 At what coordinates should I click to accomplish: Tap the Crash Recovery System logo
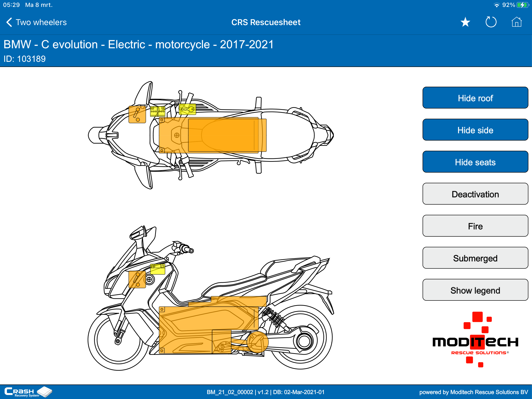coord(28,392)
